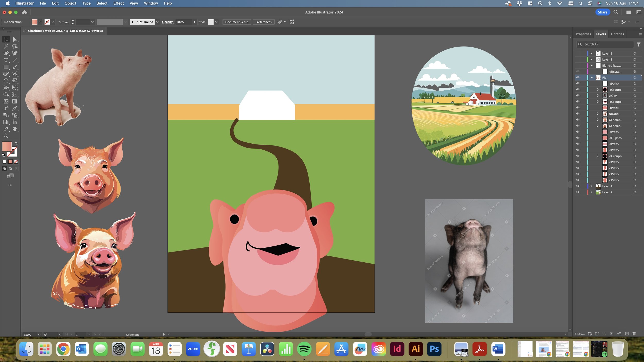The image size is (644, 362).
Task: Select the Direct Selection tool
Action: [x=15, y=39]
